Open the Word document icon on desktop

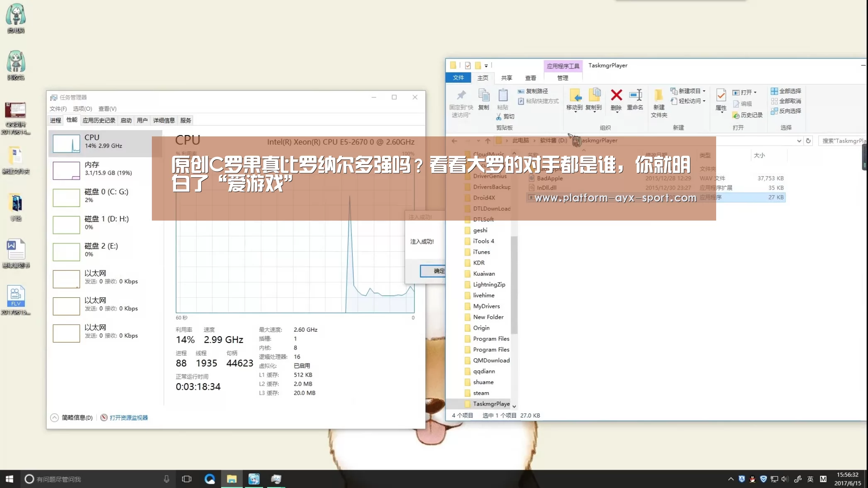(16, 253)
